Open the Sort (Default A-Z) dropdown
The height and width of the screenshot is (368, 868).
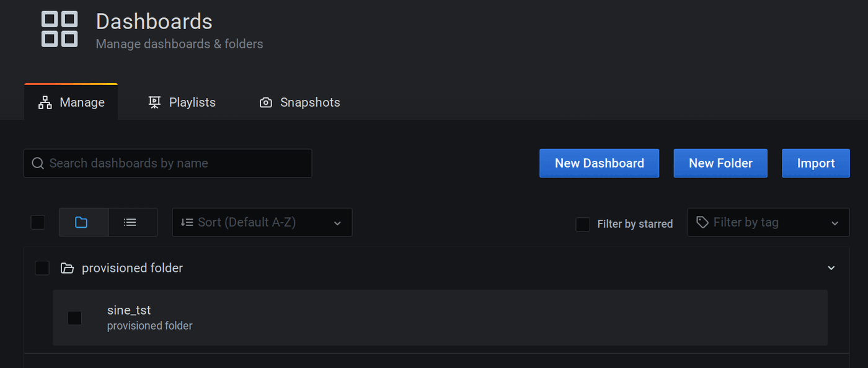click(x=262, y=222)
